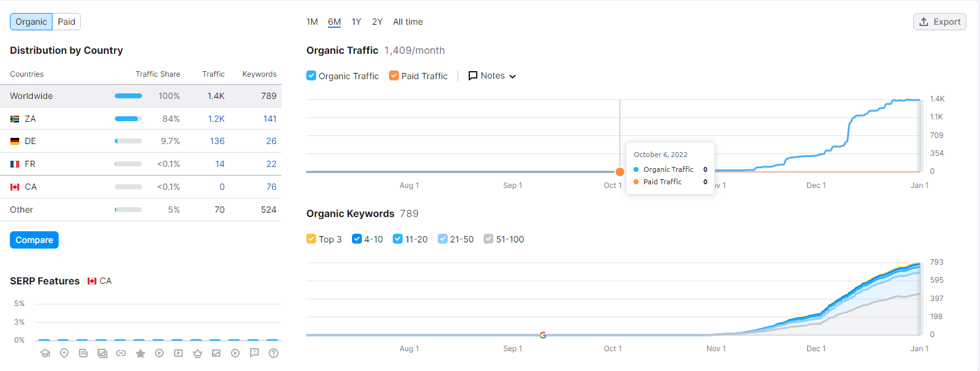The height and width of the screenshot is (371, 980).
Task: Click the Google update marker on keywords chart
Action: coord(543,335)
